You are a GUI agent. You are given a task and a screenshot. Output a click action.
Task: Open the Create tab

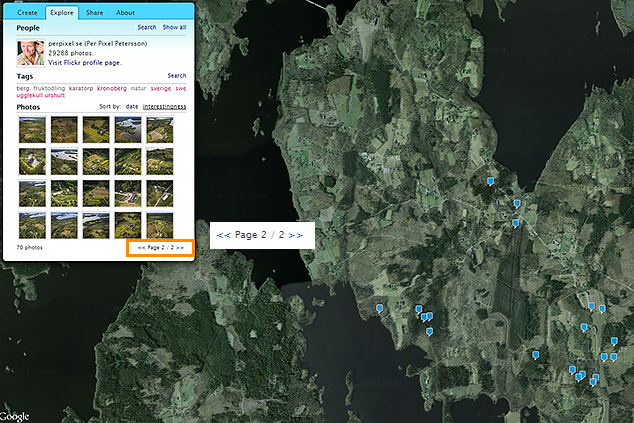(27, 13)
